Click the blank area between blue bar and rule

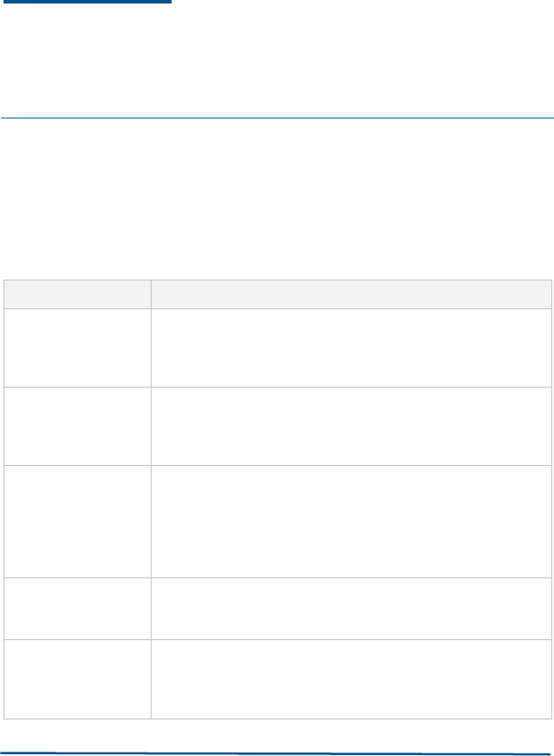click(x=277, y=60)
